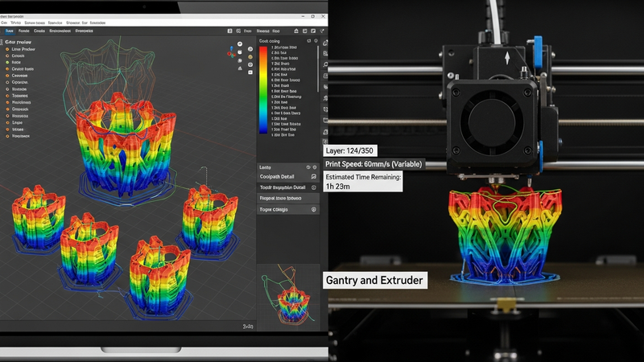Click the list icon beside the preview panel title

point(2,42)
